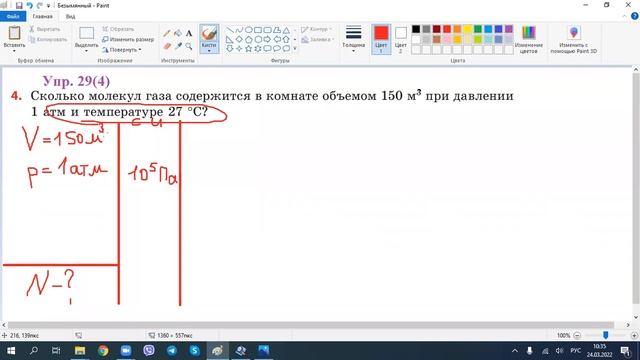Click the zoom out minus button
The image size is (640, 360).
coord(577,335)
